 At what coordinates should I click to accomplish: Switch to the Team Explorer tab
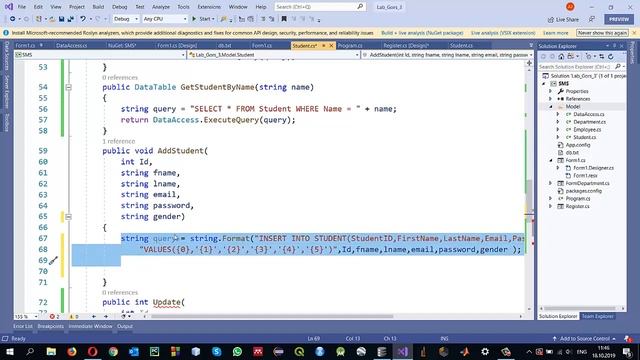[x=597, y=316]
